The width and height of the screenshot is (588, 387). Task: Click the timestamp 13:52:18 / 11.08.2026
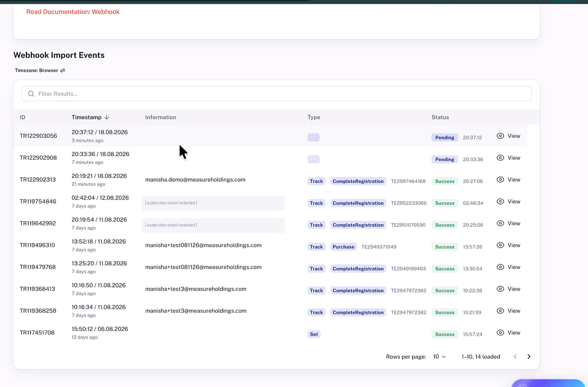(99, 241)
